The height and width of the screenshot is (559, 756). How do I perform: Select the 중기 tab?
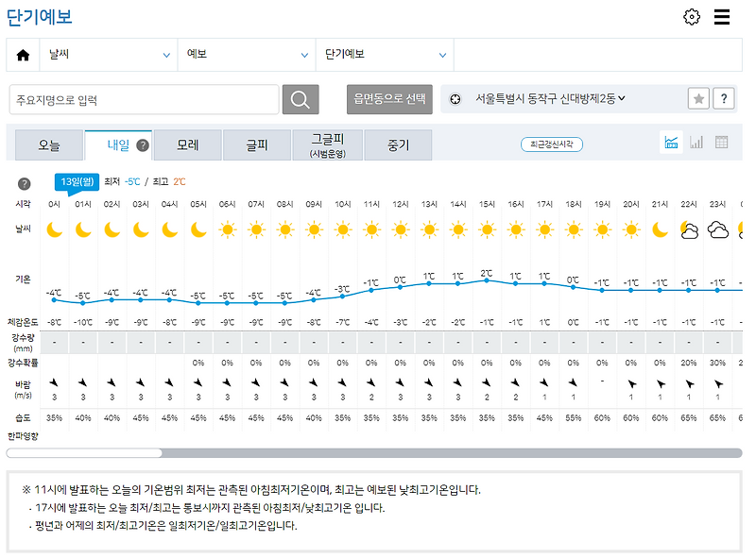(x=398, y=145)
